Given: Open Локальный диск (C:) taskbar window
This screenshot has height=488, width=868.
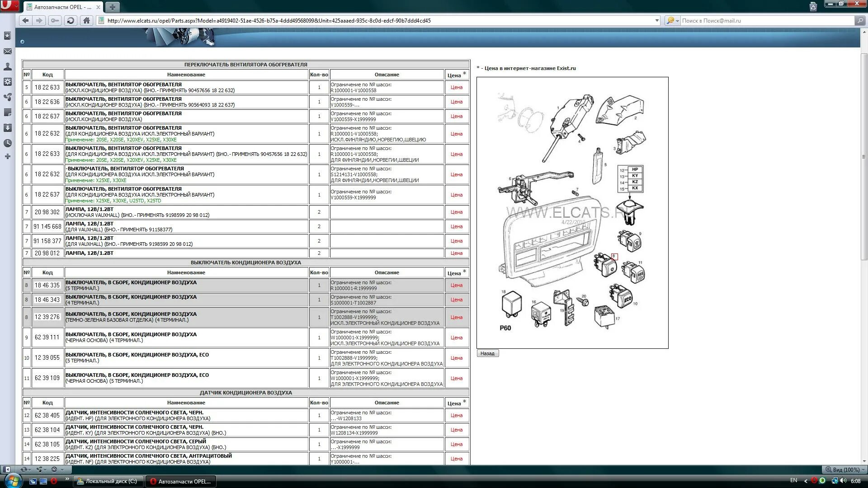Looking at the screenshot, I should [x=108, y=481].
